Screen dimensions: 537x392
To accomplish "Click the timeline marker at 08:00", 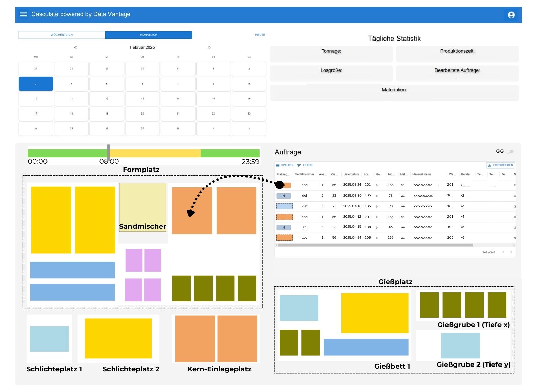I will click(108, 153).
